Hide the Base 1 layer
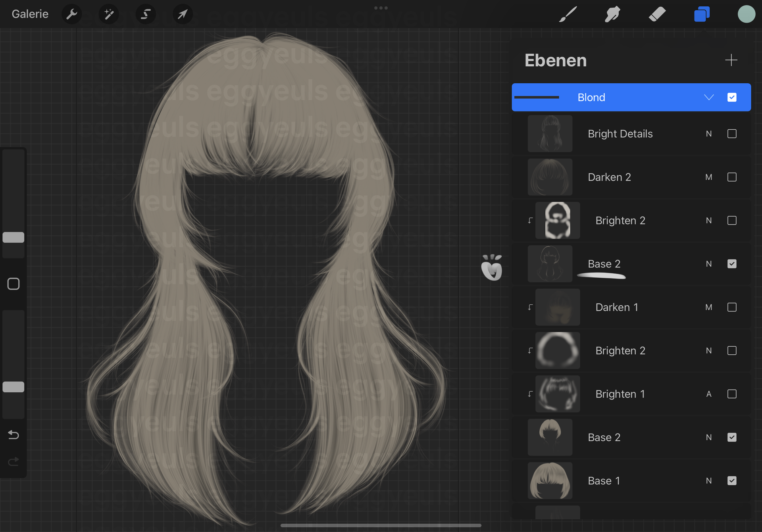 pos(732,480)
